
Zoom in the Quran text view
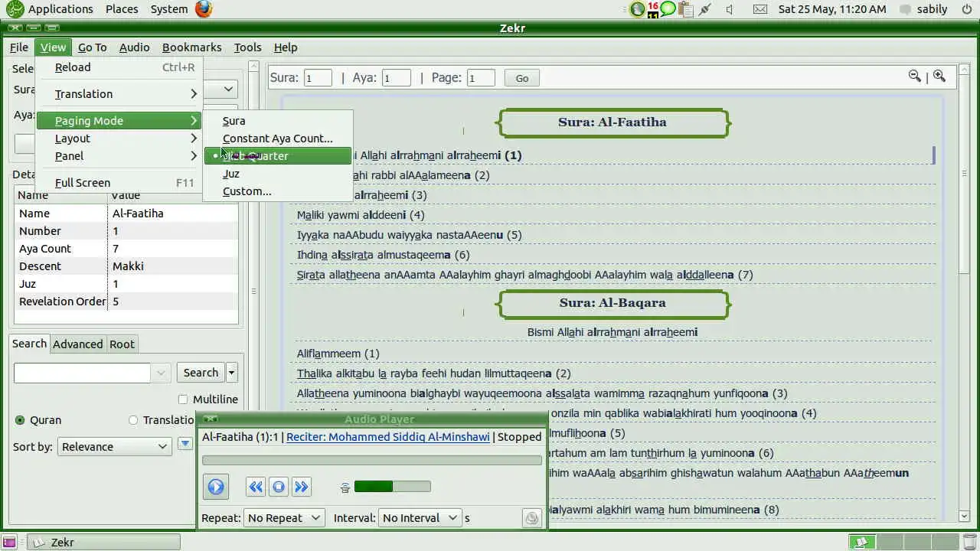[939, 76]
